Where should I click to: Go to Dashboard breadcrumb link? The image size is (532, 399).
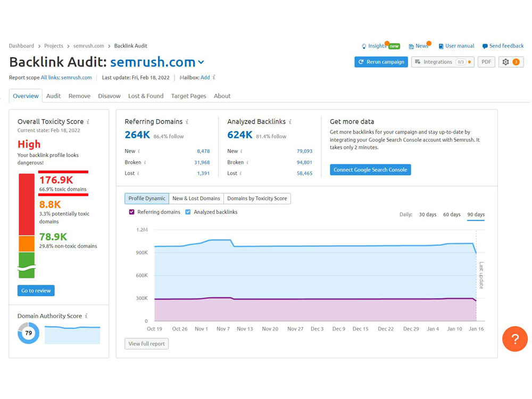tap(21, 46)
